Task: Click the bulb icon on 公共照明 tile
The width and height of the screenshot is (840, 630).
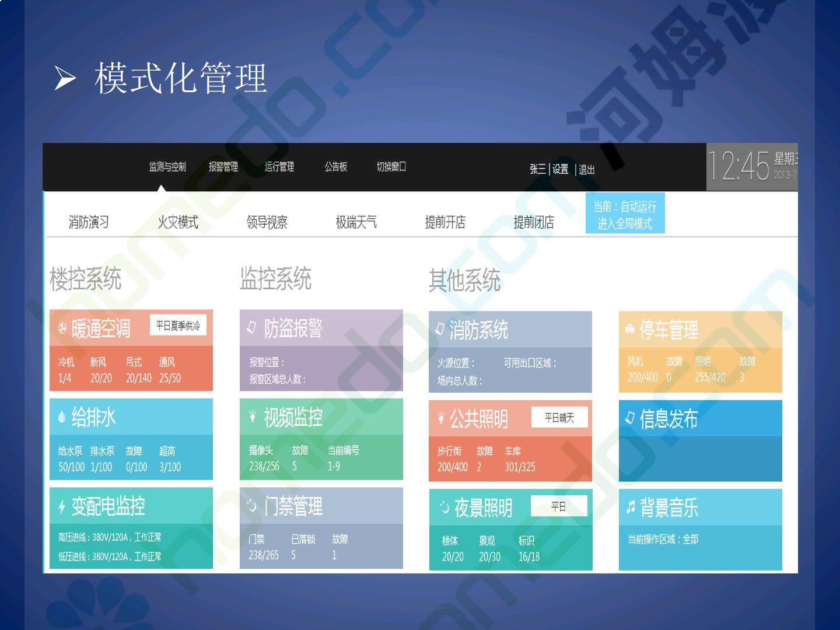Action: pos(441,418)
